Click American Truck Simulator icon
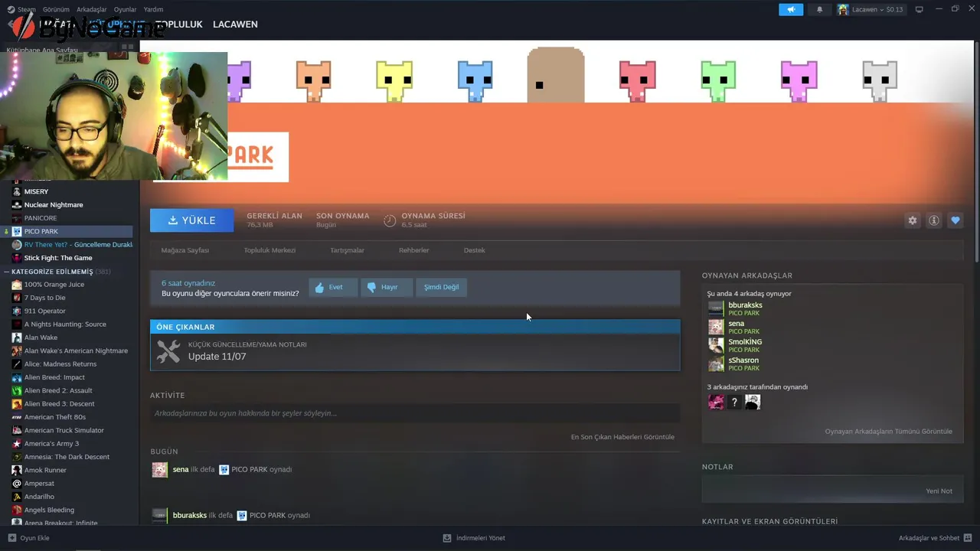Screen dimensions: 980x551 pos(17,430)
